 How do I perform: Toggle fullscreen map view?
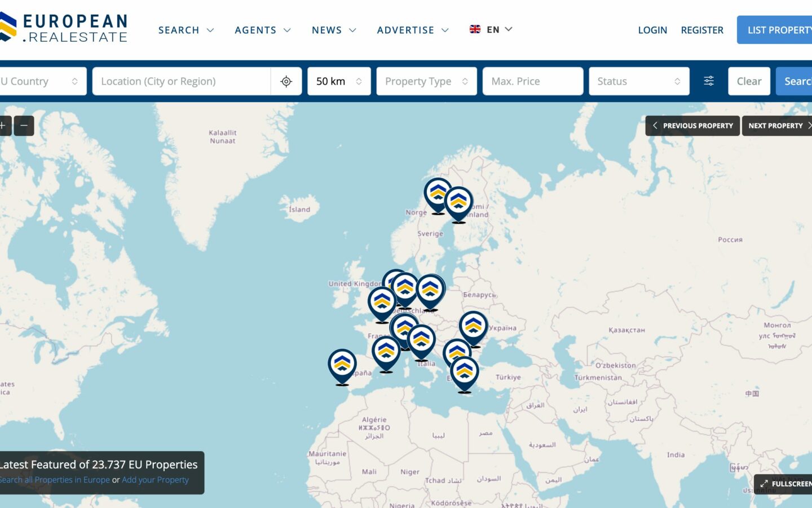[784, 484]
